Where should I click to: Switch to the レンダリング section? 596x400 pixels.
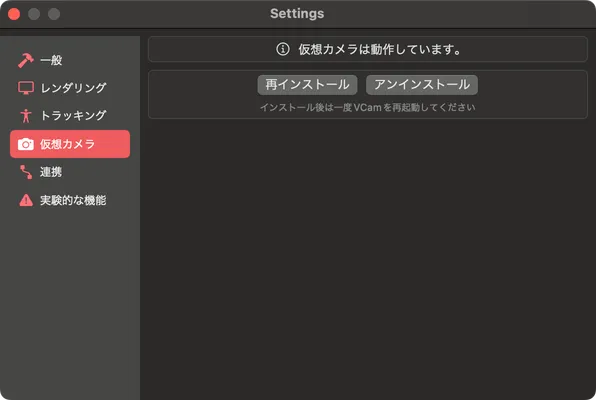(x=73, y=88)
